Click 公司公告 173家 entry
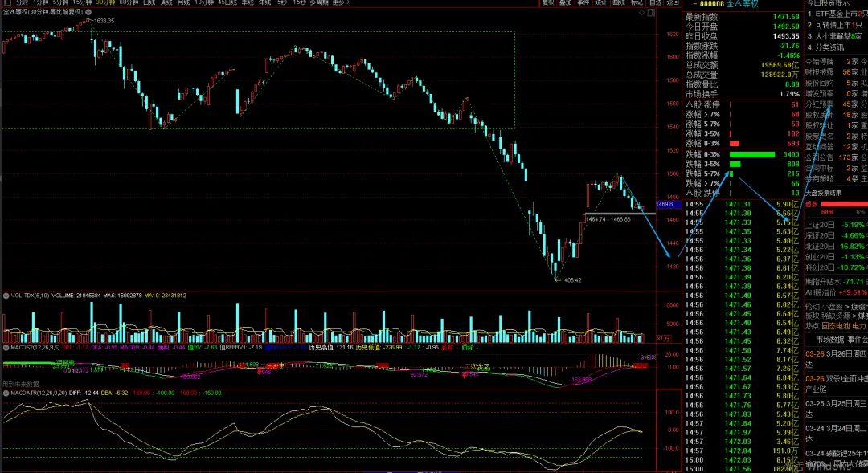 point(832,157)
